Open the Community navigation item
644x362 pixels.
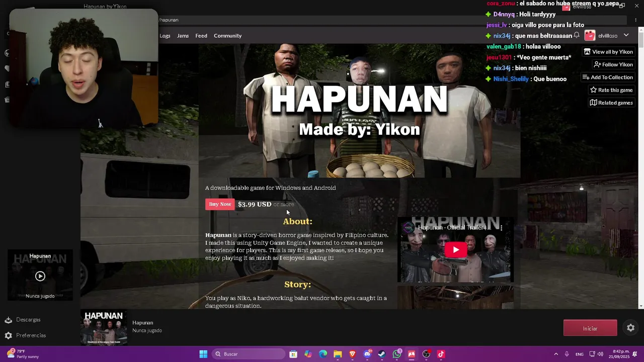click(x=227, y=36)
